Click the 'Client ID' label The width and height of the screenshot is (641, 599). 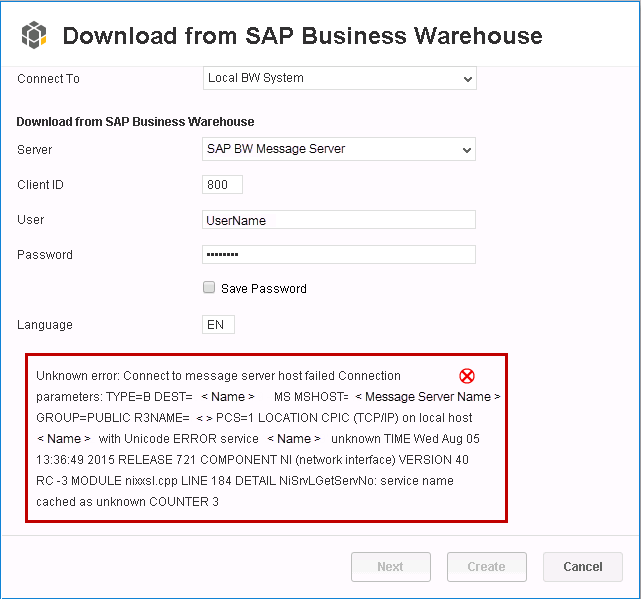point(40,185)
